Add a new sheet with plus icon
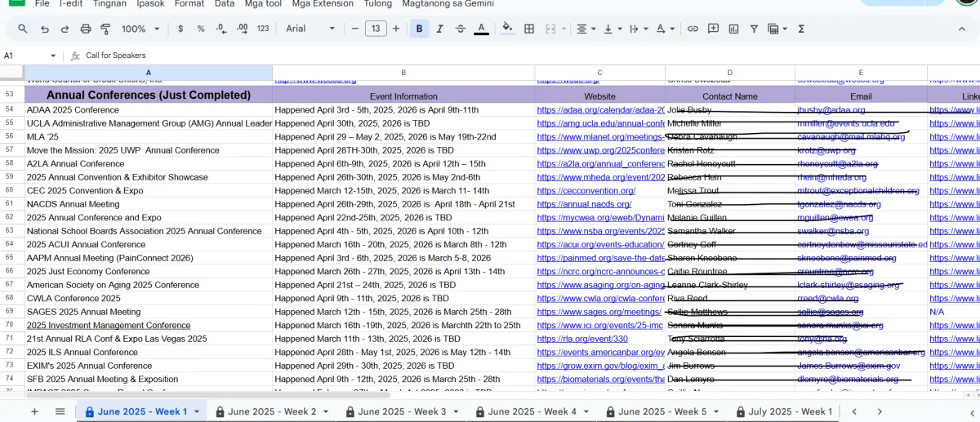 (34, 411)
